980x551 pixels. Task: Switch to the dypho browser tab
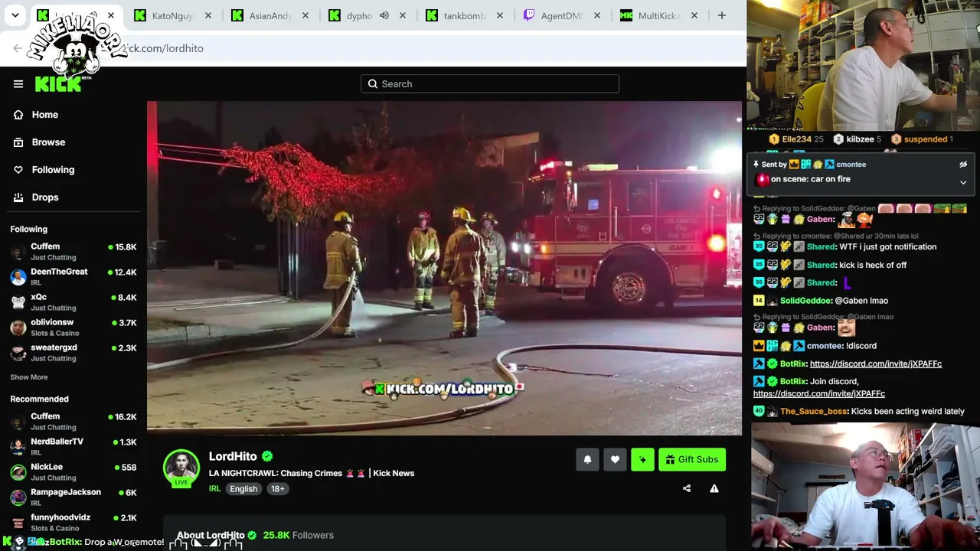pyautogui.click(x=359, y=15)
